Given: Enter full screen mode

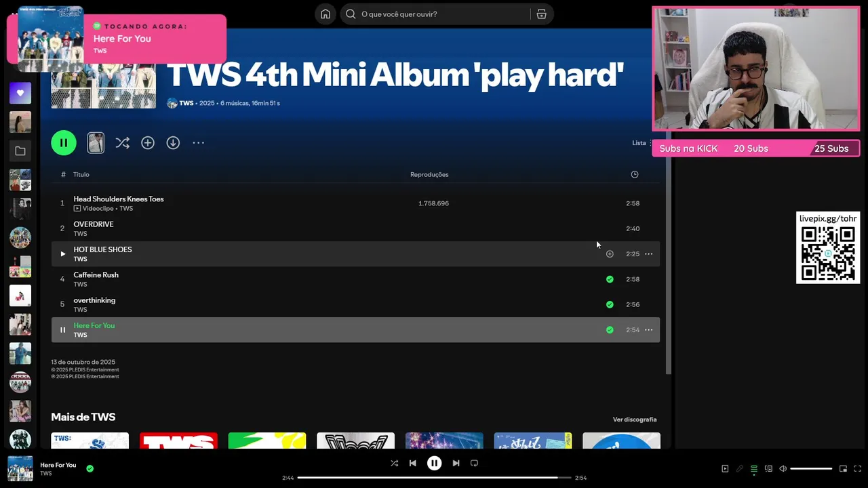Looking at the screenshot, I should click(857, 468).
